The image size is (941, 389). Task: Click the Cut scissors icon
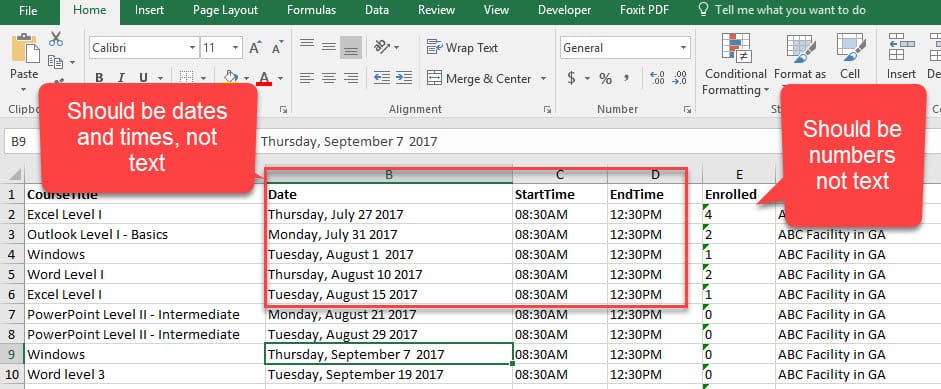tap(56, 39)
